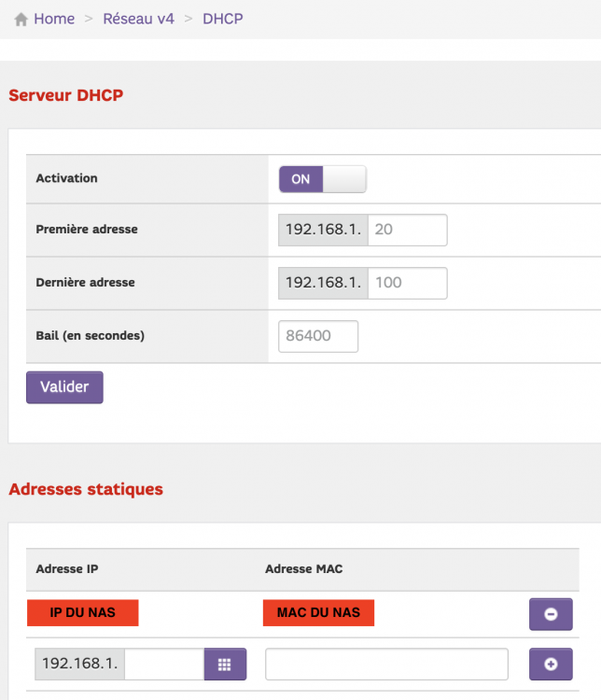Click the Home house icon in breadcrumb
Viewport: 601px width, 700px height.
click(x=21, y=20)
